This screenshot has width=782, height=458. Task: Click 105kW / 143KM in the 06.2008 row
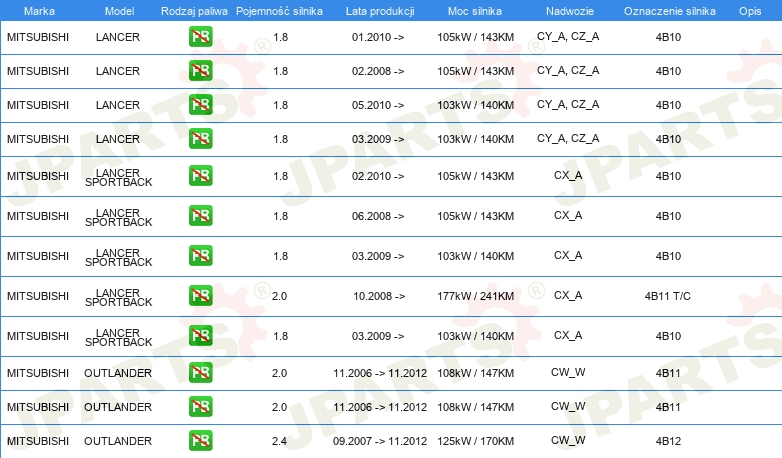(475, 216)
